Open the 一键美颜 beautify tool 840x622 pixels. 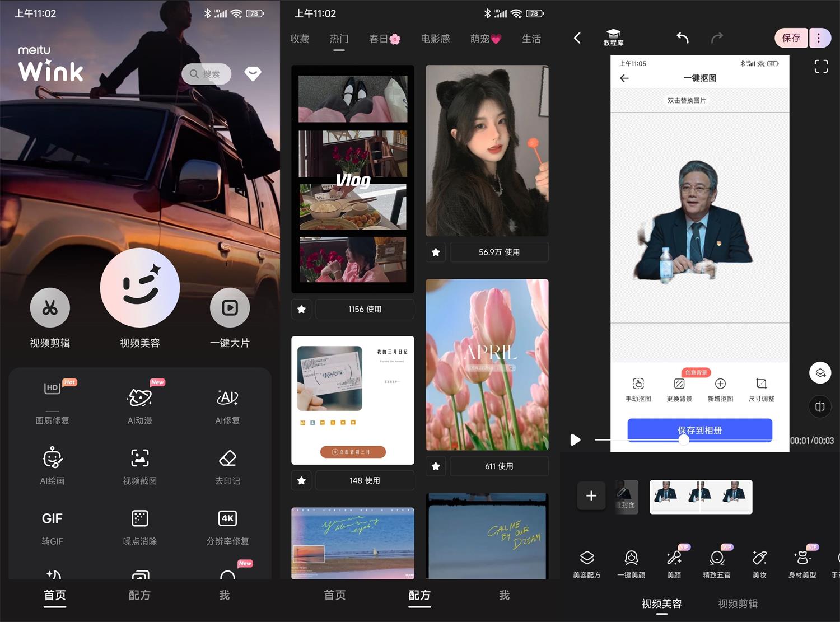pos(632,562)
